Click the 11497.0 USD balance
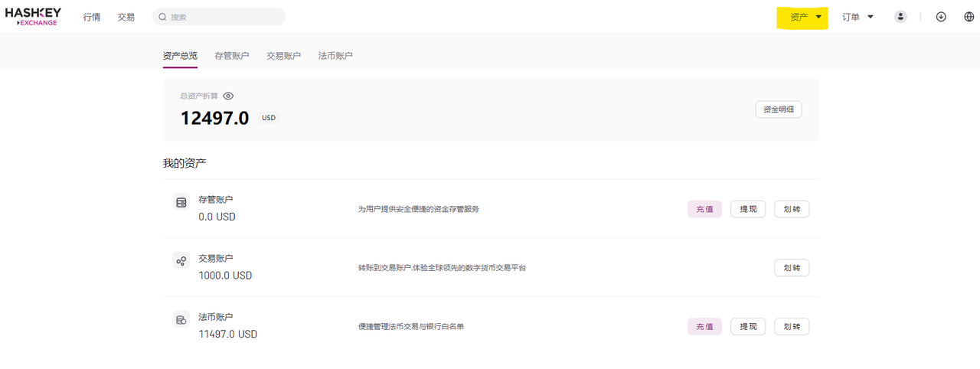Image resolution: width=980 pixels, height=369 pixels. point(227,335)
